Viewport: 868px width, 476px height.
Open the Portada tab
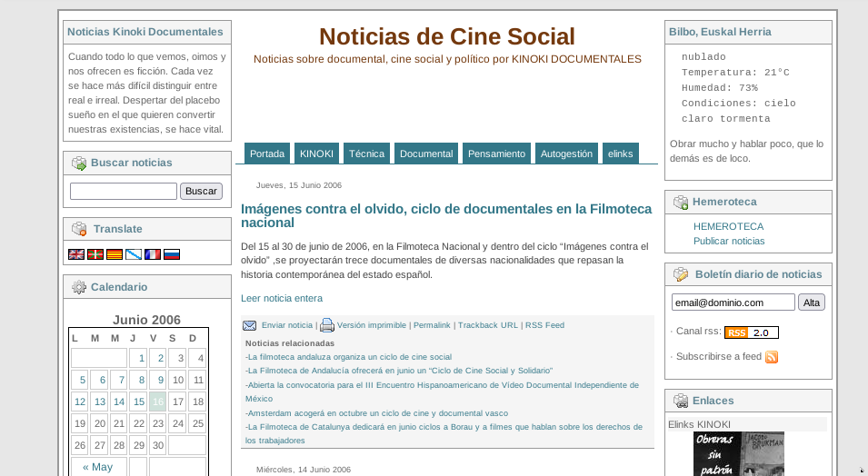(267, 154)
